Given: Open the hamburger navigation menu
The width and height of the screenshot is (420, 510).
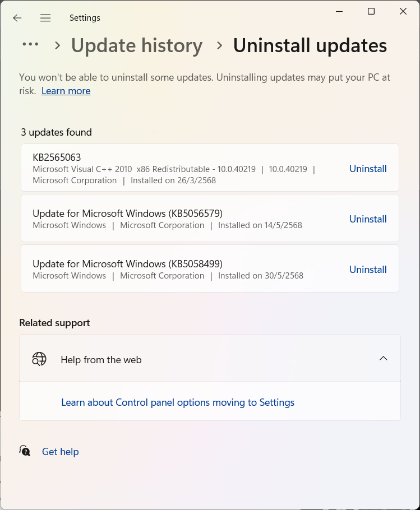Looking at the screenshot, I should pos(45,18).
